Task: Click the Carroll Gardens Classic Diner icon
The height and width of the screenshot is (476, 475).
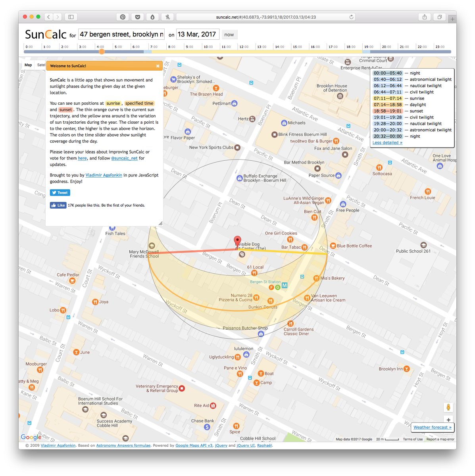Action: pyautogui.click(x=291, y=324)
